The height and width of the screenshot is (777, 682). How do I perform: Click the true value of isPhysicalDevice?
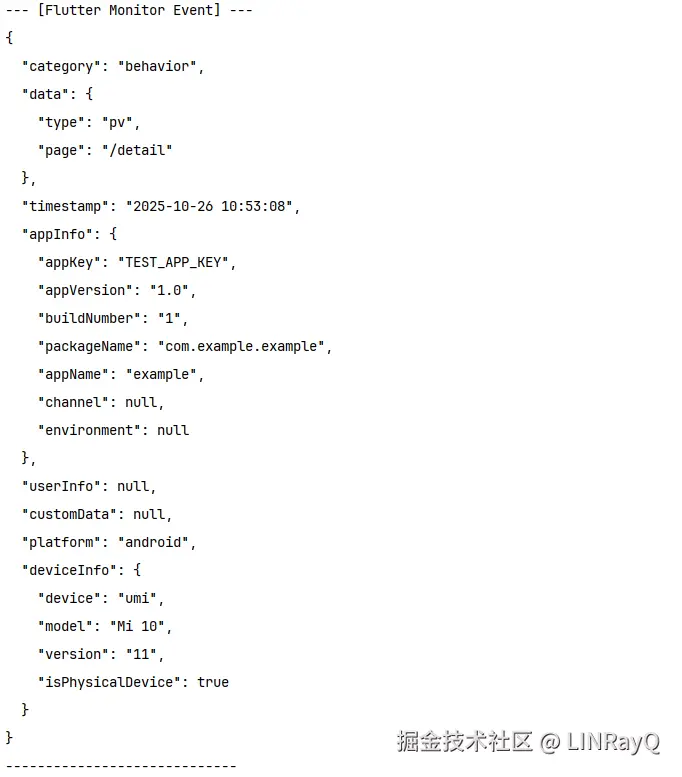[213, 682]
